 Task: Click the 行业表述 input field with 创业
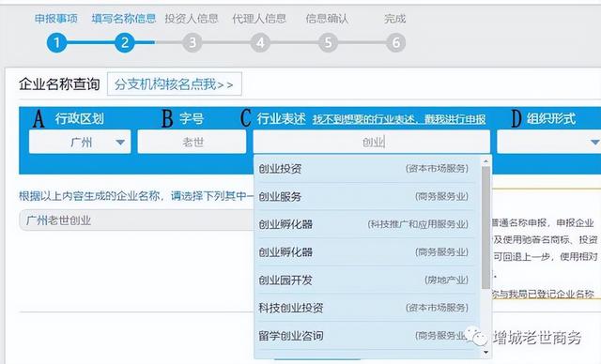(372, 142)
